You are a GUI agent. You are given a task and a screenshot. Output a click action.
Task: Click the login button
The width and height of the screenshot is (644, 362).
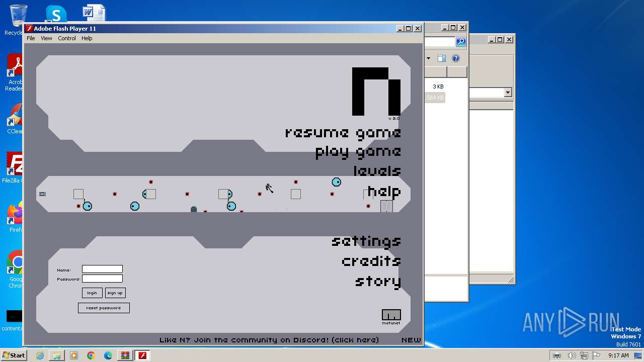click(x=92, y=293)
